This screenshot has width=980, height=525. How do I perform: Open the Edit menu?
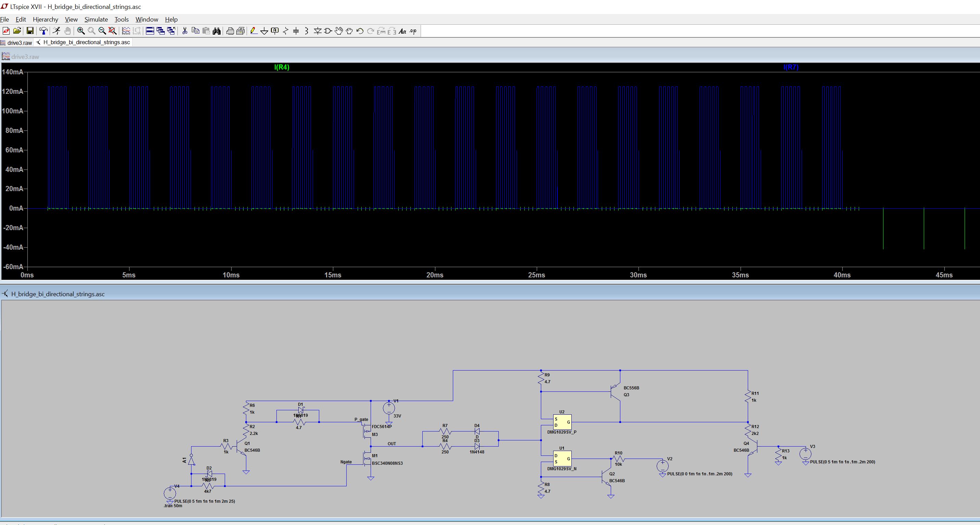pyautogui.click(x=21, y=20)
